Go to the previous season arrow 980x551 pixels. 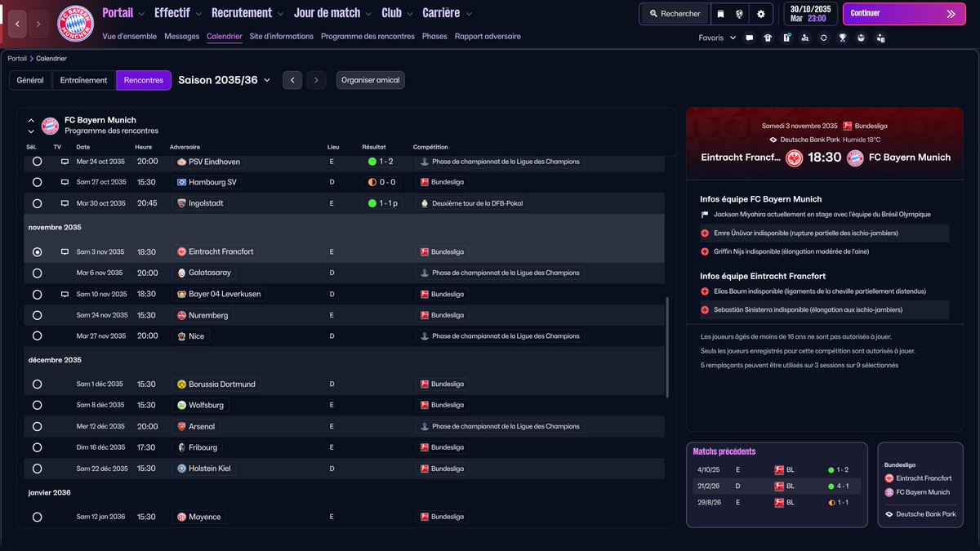[x=292, y=80]
